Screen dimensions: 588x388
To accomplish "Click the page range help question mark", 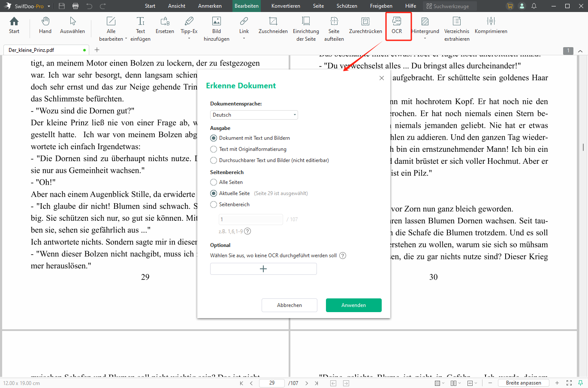I will (x=247, y=231).
